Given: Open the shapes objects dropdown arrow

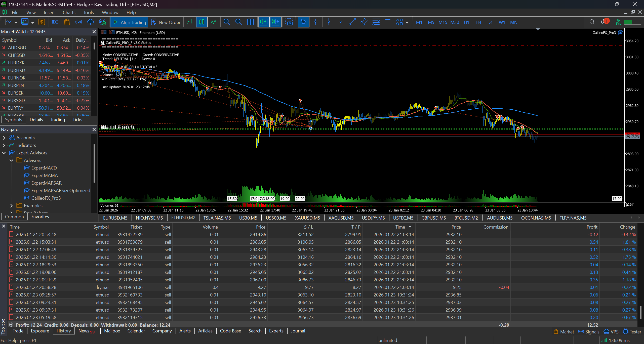Looking at the screenshot, I should pos(407,23).
